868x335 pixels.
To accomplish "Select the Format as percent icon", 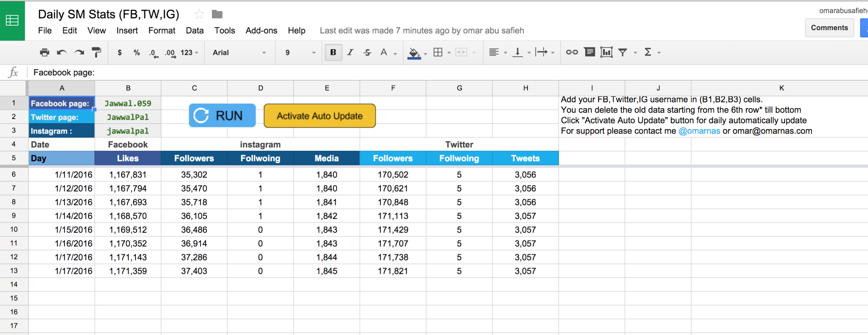I will (x=136, y=52).
